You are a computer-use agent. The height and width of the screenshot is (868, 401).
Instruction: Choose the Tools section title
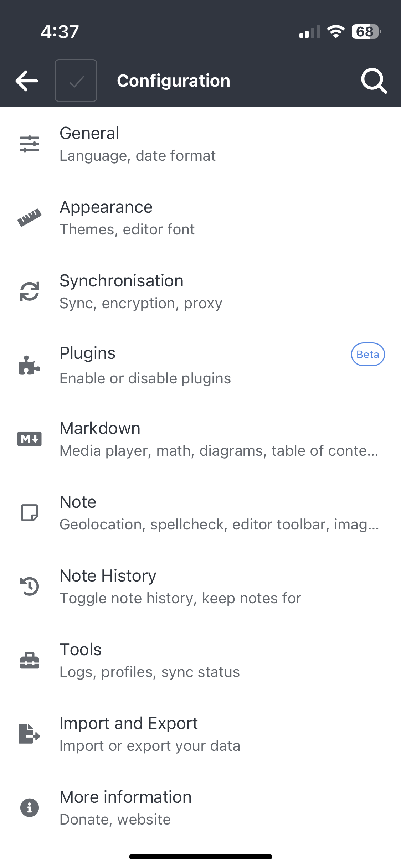click(81, 649)
